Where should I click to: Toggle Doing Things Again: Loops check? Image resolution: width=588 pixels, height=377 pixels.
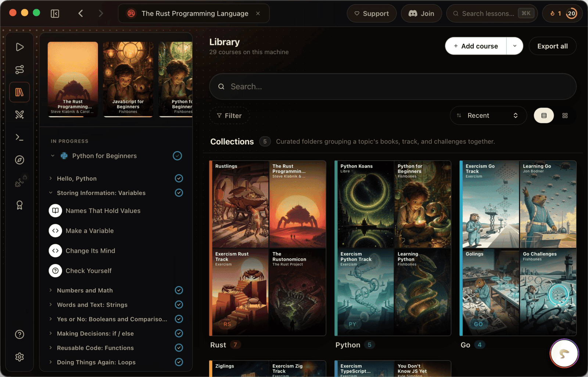pyautogui.click(x=179, y=362)
